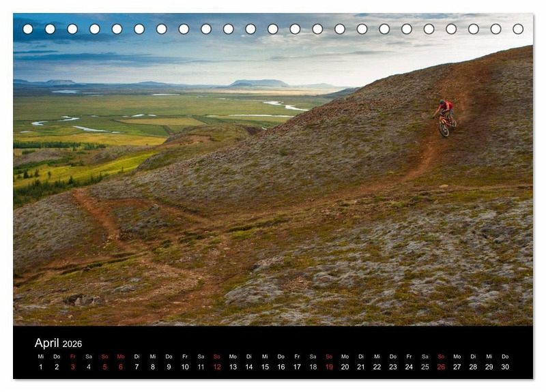Viewport: 546px width, 392px height.
Task: Select day 16 in the calendar row
Action: 281,367
